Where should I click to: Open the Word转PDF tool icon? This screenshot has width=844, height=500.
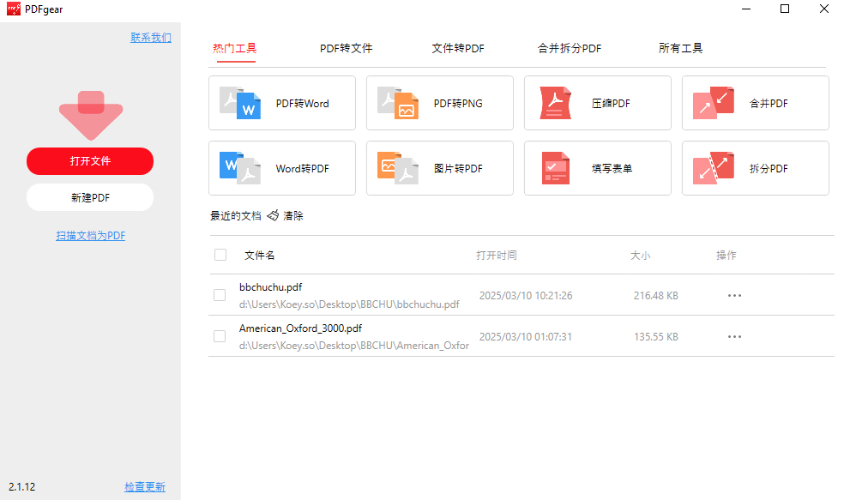240,168
